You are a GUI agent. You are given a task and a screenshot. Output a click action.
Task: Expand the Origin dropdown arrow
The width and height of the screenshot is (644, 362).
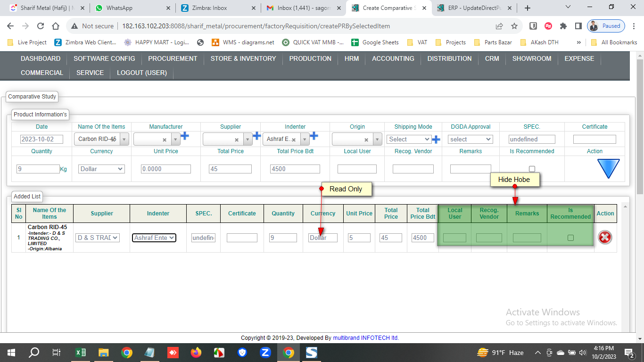[x=377, y=140]
